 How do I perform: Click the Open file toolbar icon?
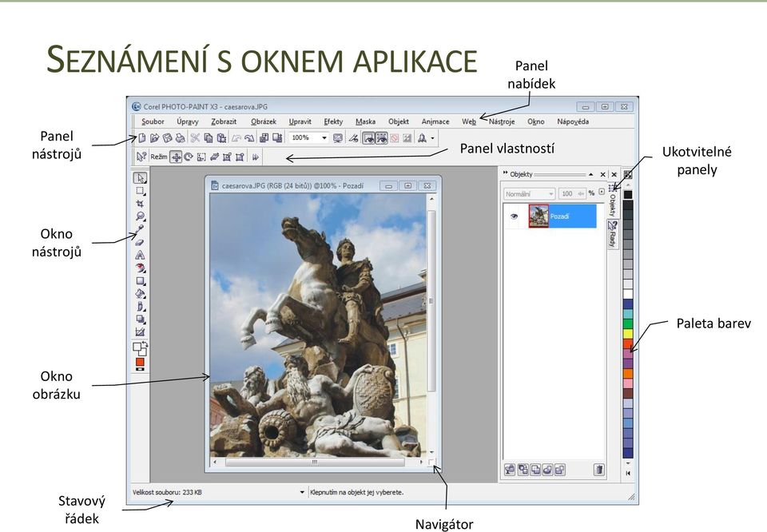(x=155, y=138)
